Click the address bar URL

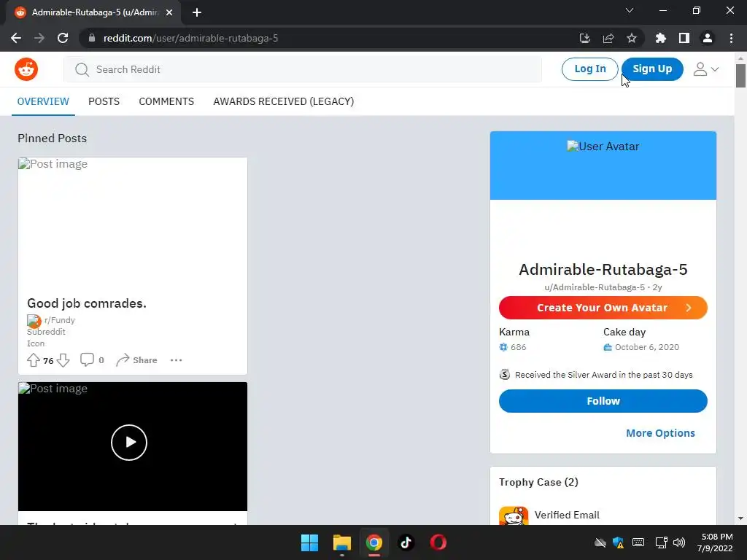[x=190, y=38]
